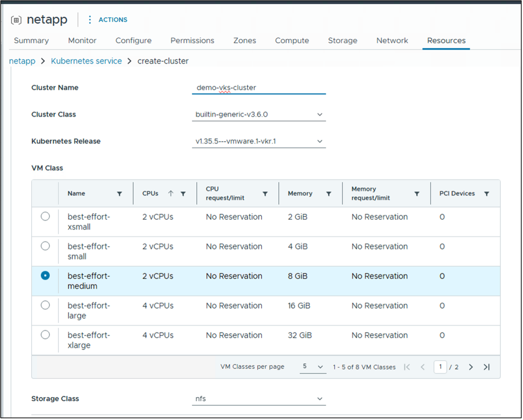Click the page number input box
The width and height of the screenshot is (523, 420).
coord(440,367)
